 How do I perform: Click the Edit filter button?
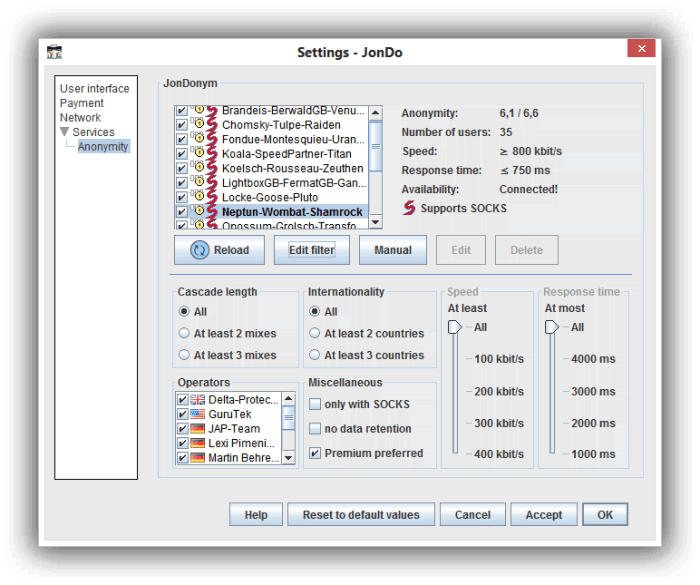pyautogui.click(x=312, y=250)
